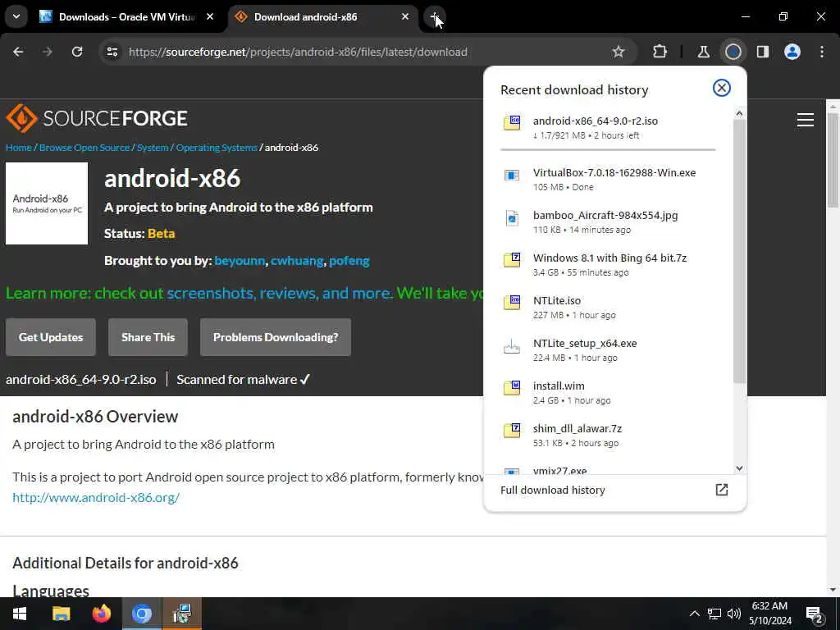The width and height of the screenshot is (840, 630).
Task: Click the install.wim file icon
Action: [512, 388]
